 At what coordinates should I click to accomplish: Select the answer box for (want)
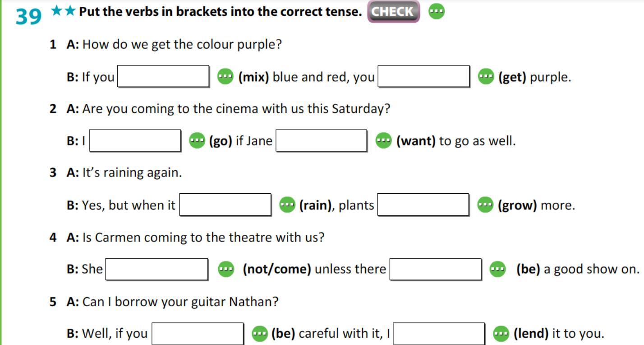(x=322, y=140)
